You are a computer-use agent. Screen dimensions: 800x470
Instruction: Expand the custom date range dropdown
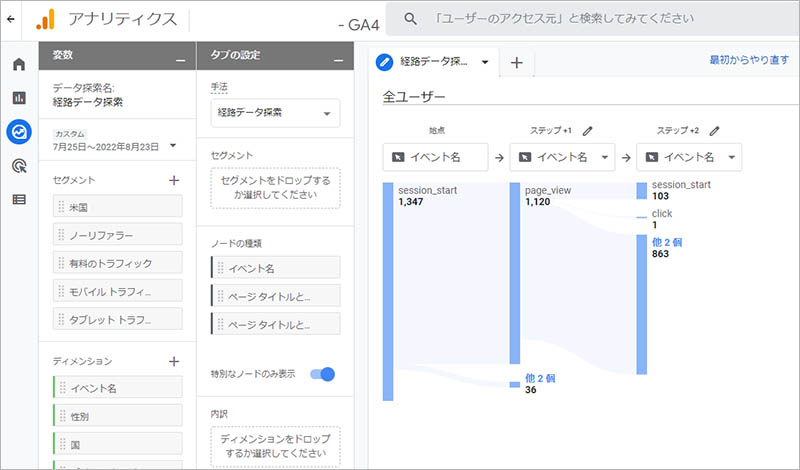click(x=173, y=146)
